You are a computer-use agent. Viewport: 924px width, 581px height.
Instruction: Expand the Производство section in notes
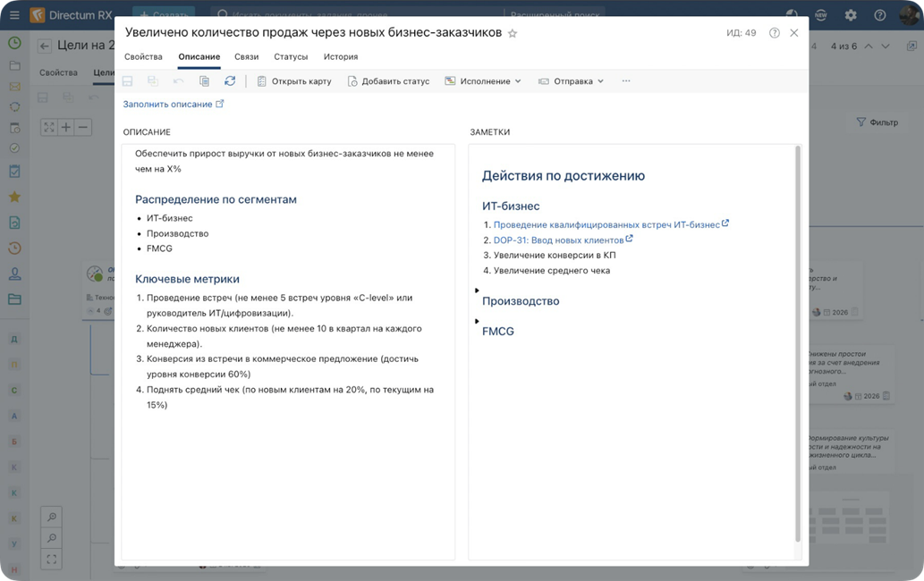click(x=477, y=290)
